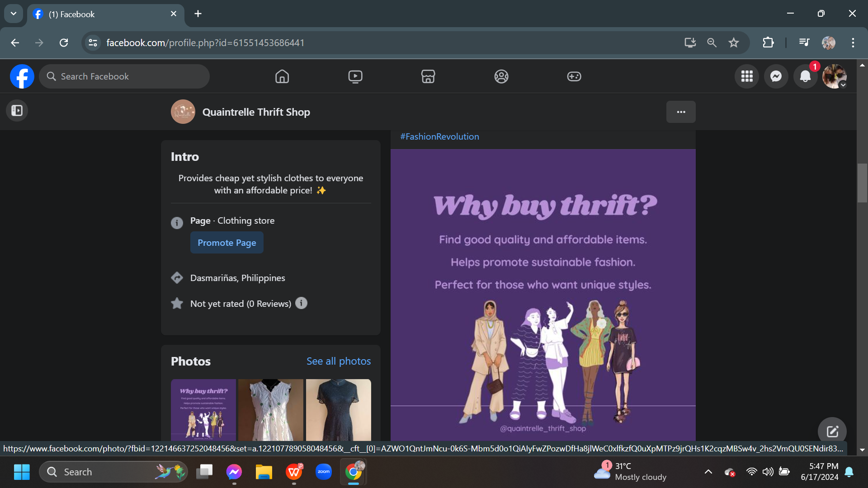Open page options three-dots menu
Viewport: 868px width, 488px height.
pyautogui.click(x=681, y=112)
